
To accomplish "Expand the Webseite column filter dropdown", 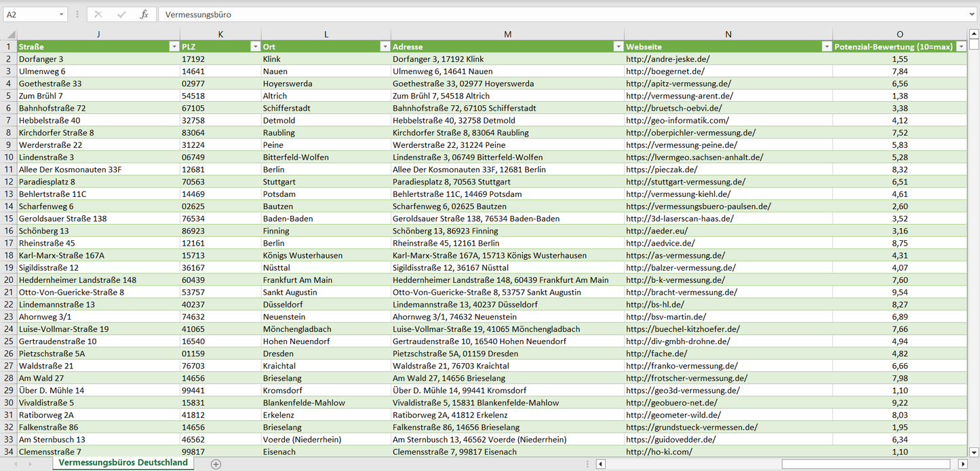I will click(x=826, y=47).
